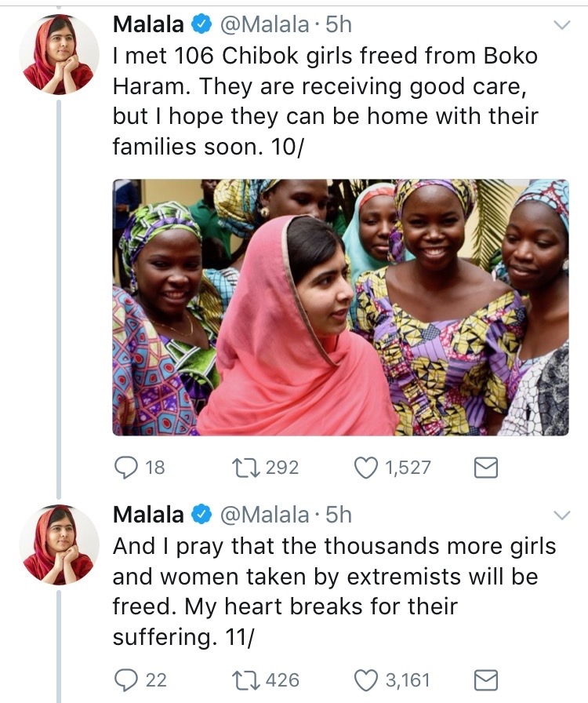The height and width of the screenshot is (703, 588).
Task: Open the options chevron on the 10/ tweet
Action: click(x=562, y=26)
